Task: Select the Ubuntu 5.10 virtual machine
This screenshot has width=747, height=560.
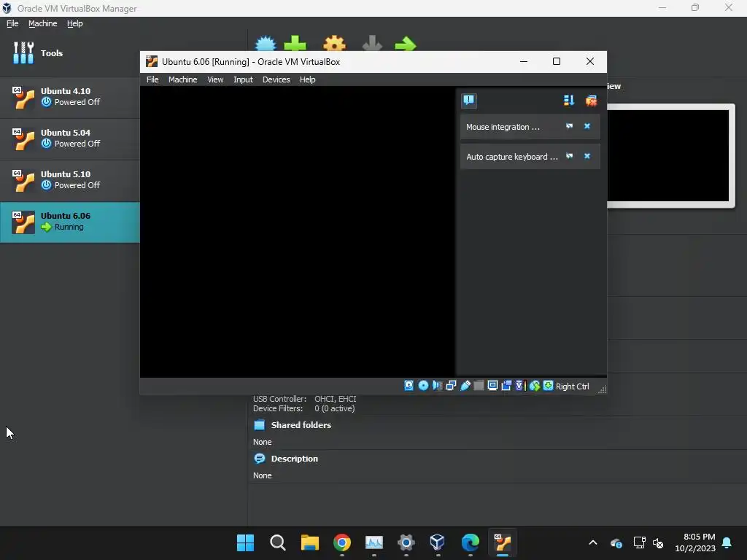Action: pyautogui.click(x=69, y=180)
